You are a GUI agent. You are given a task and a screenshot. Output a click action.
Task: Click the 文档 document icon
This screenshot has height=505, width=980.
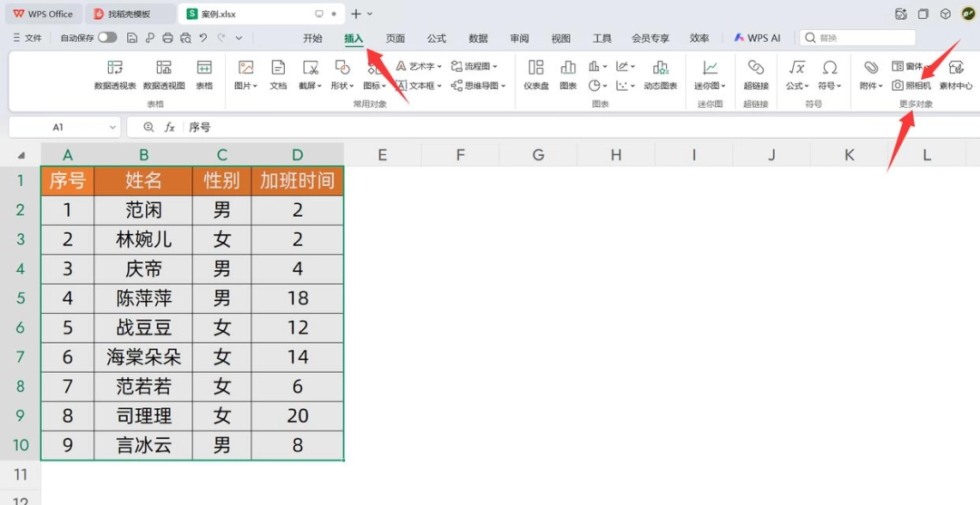click(279, 75)
